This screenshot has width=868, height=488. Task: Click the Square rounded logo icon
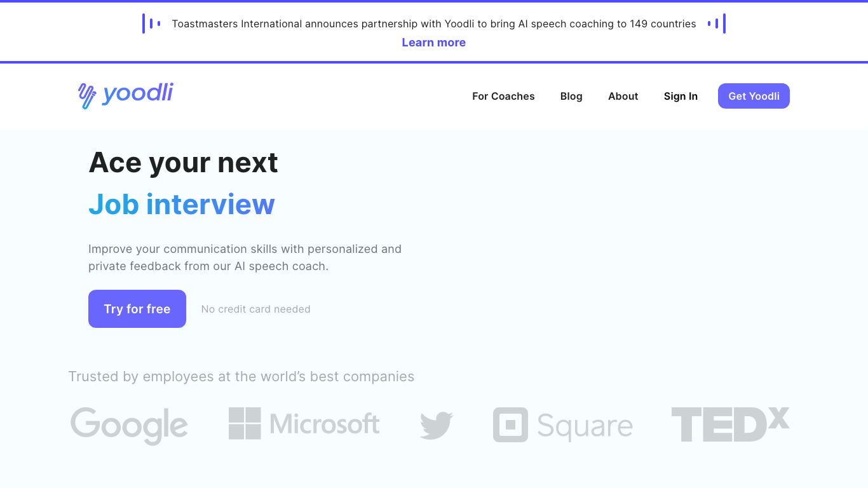pos(510,425)
